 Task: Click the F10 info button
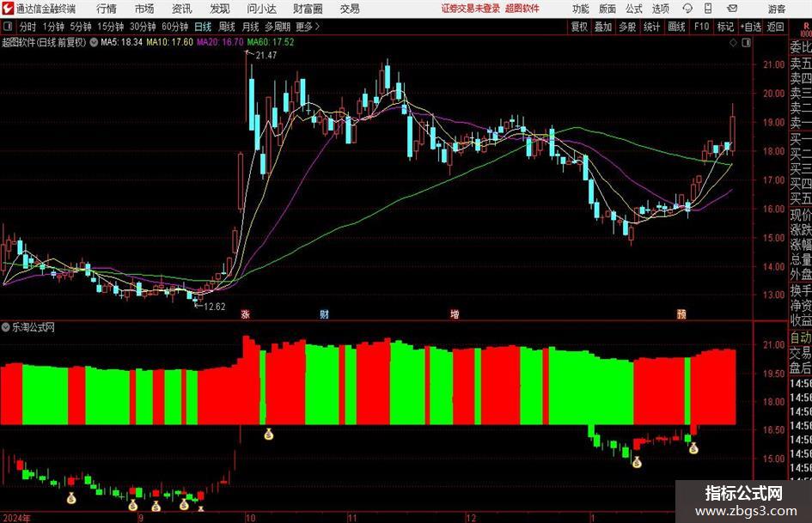702,27
